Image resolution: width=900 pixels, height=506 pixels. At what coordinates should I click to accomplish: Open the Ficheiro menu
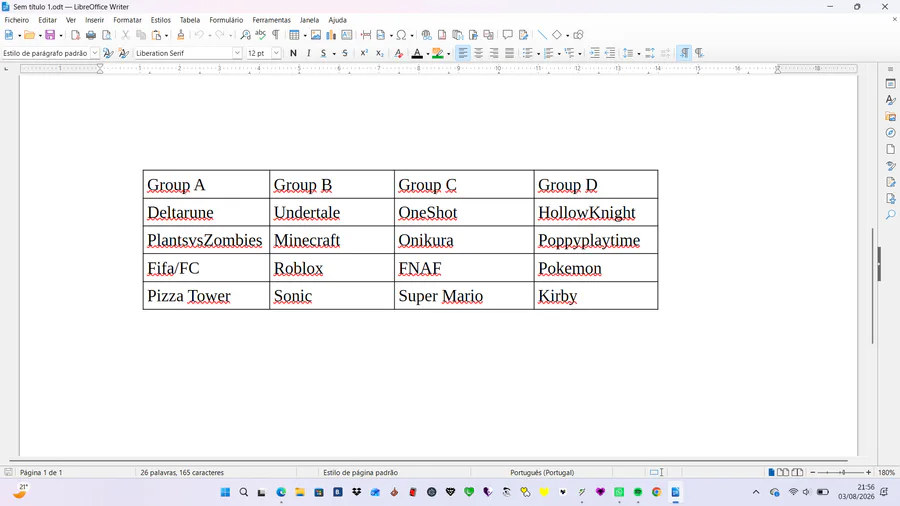17,20
